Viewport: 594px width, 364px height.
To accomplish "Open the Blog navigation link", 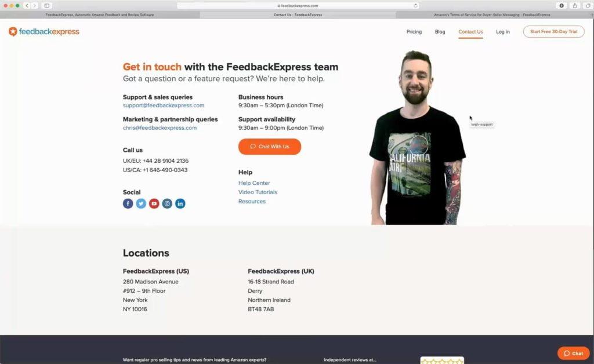I will [440, 32].
